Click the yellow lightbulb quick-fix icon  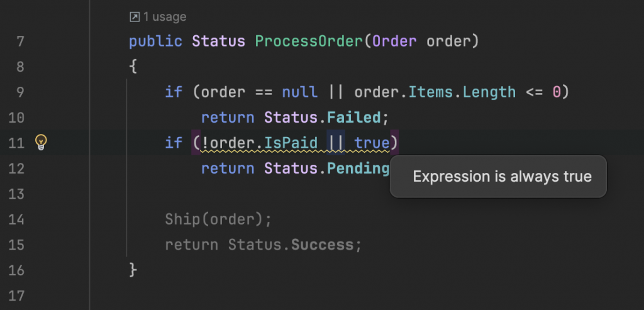(41, 142)
